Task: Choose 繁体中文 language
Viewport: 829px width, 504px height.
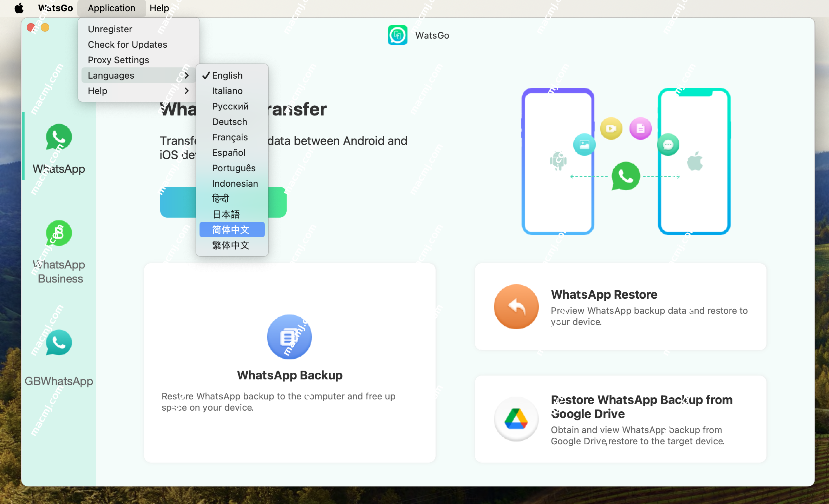Action: click(x=232, y=245)
